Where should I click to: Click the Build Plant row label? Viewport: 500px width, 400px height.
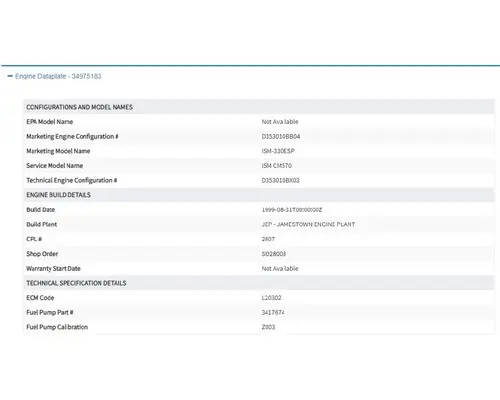[x=42, y=224]
